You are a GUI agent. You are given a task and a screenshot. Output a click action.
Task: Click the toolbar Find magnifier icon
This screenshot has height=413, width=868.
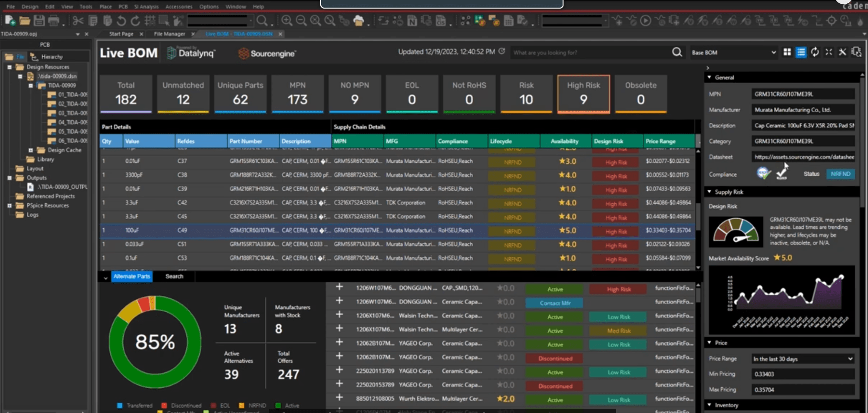coord(262,21)
